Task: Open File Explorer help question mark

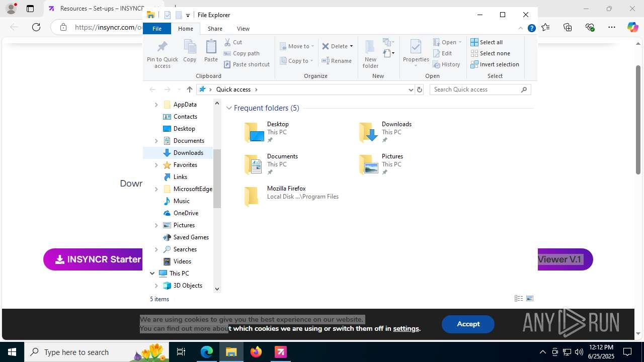Action: 531,29
